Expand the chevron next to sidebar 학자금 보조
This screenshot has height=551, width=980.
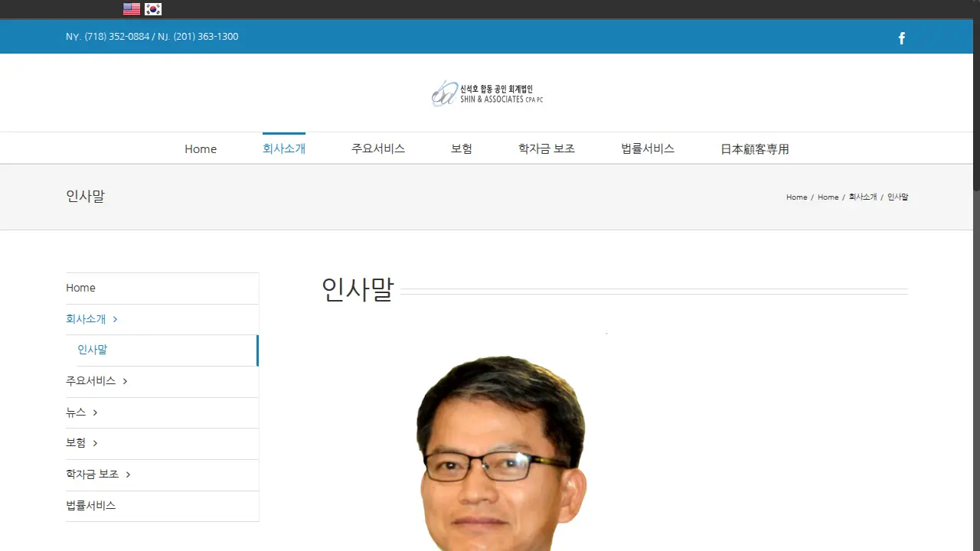click(128, 474)
